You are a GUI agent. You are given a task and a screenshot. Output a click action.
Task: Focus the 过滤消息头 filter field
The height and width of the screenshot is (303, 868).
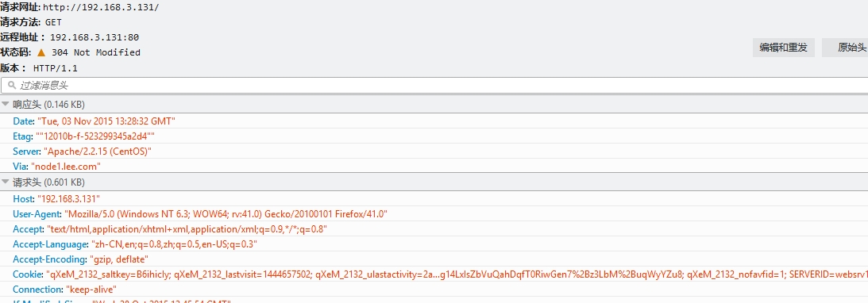[x=434, y=86]
